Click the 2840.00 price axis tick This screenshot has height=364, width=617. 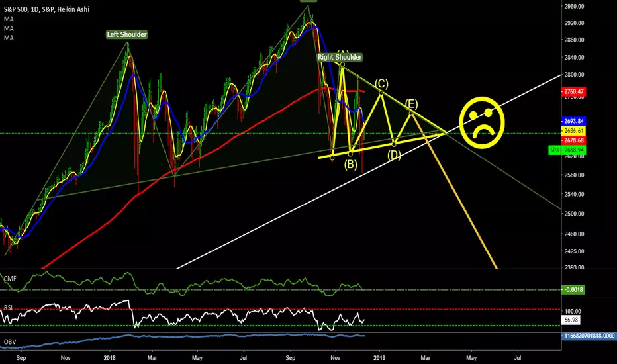pyautogui.click(x=574, y=57)
